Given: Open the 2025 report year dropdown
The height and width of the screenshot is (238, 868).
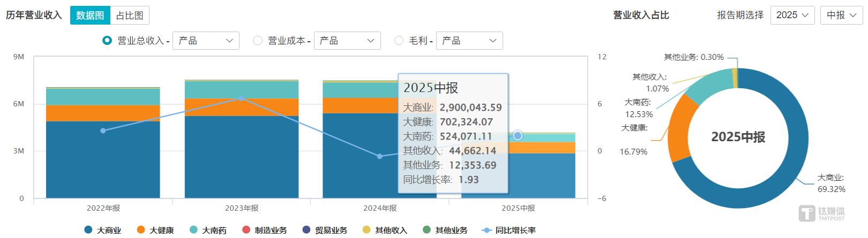Looking at the screenshot, I should (x=792, y=15).
